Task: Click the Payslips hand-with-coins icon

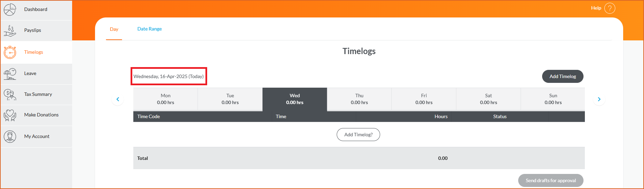Action: coord(10,30)
